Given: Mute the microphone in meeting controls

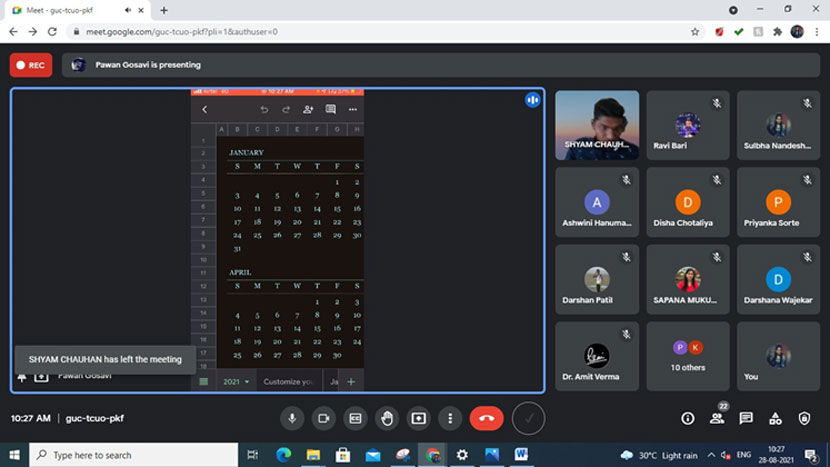Looking at the screenshot, I should pyautogui.click(x=292, y=418).
